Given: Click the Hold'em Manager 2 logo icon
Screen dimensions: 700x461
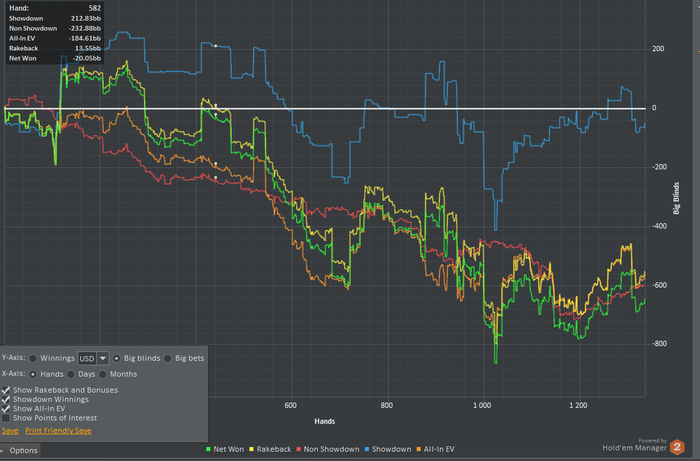Looking at the screenshot, I should 677,447.
